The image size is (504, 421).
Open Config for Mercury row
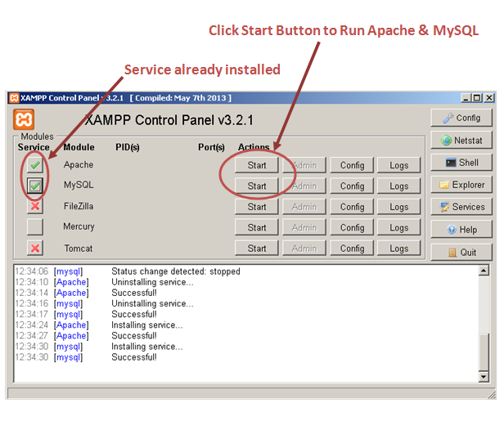click(x=352, y=227)
